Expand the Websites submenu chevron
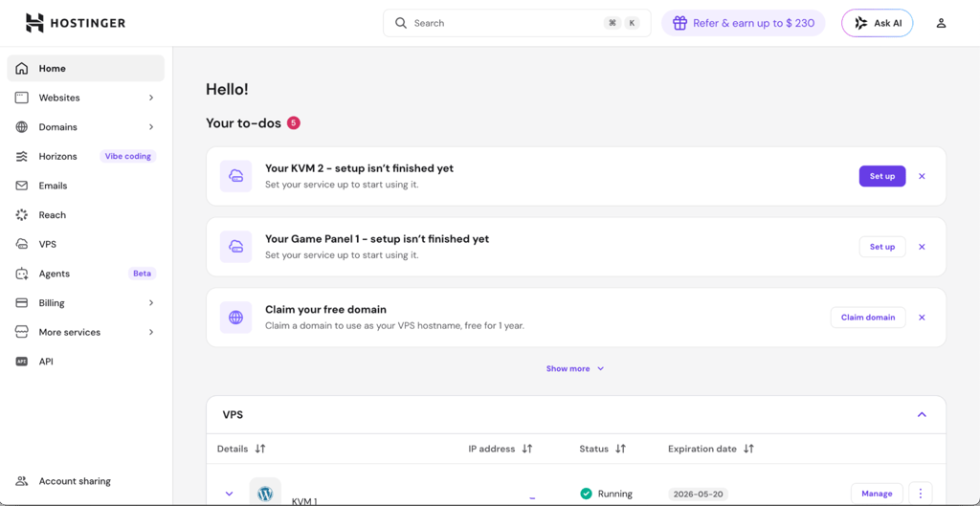The image size is (980, 506). (x=151, y=98)
